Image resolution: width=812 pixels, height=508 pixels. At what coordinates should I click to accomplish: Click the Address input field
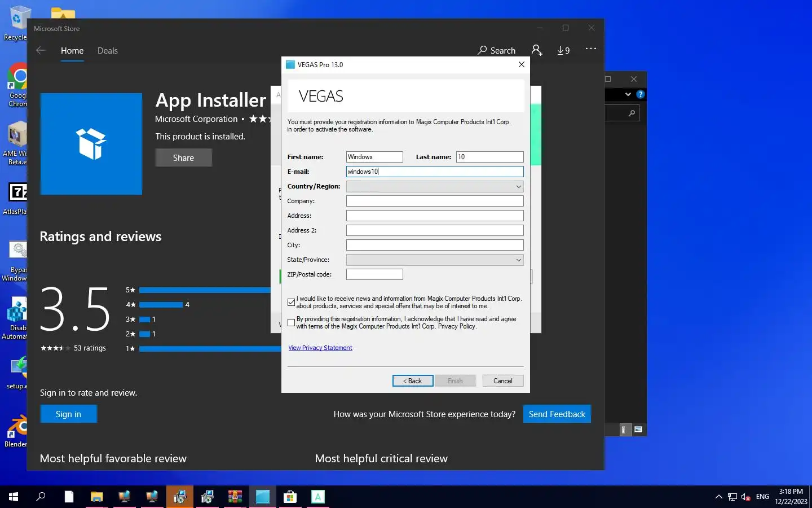pos(435,216)
